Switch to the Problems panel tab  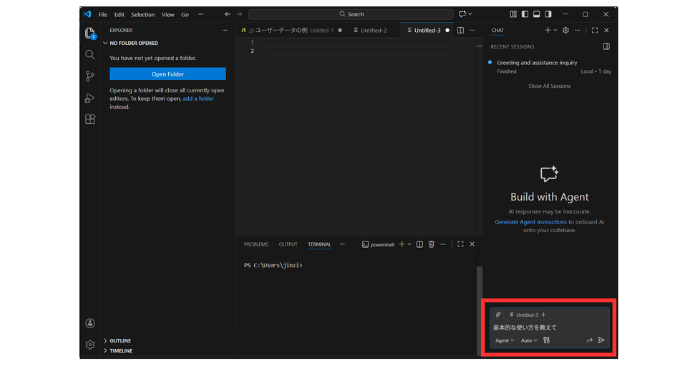(256, 244)
